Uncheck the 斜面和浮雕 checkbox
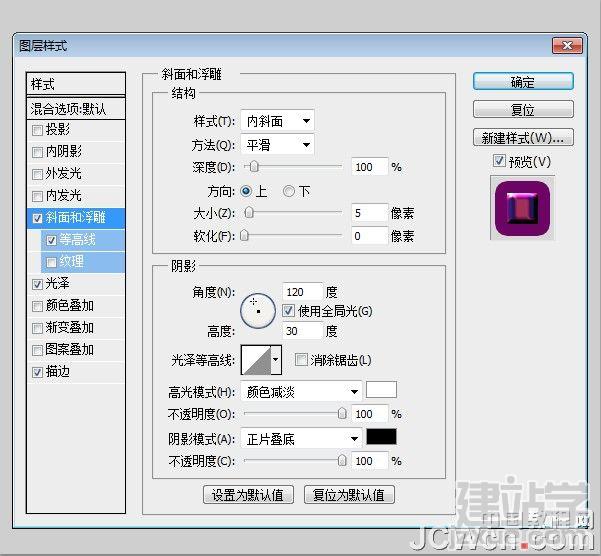 click(37, 218)
